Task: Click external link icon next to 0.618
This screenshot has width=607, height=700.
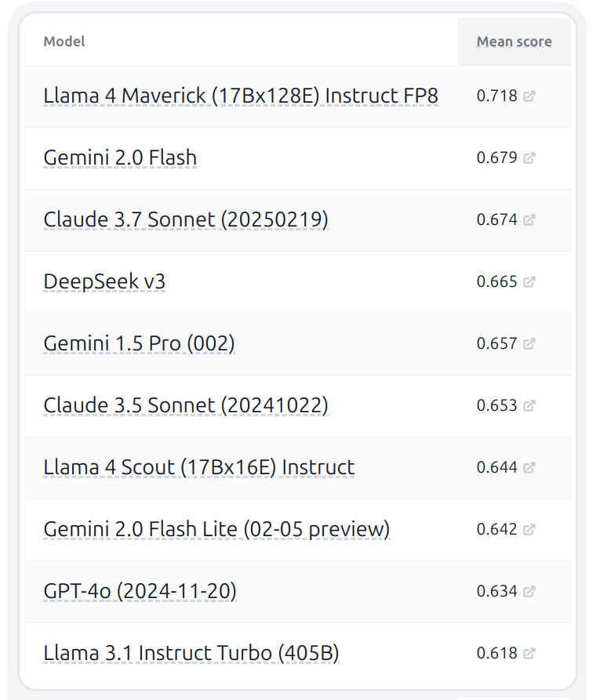Action: pyautogui.click(x=529, y=654)
